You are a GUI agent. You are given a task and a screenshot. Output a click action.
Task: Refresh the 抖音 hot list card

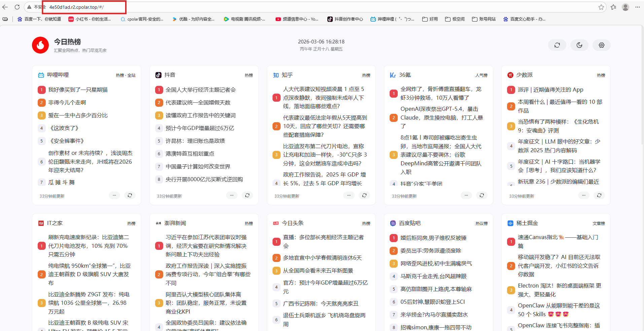pos(247,195)
